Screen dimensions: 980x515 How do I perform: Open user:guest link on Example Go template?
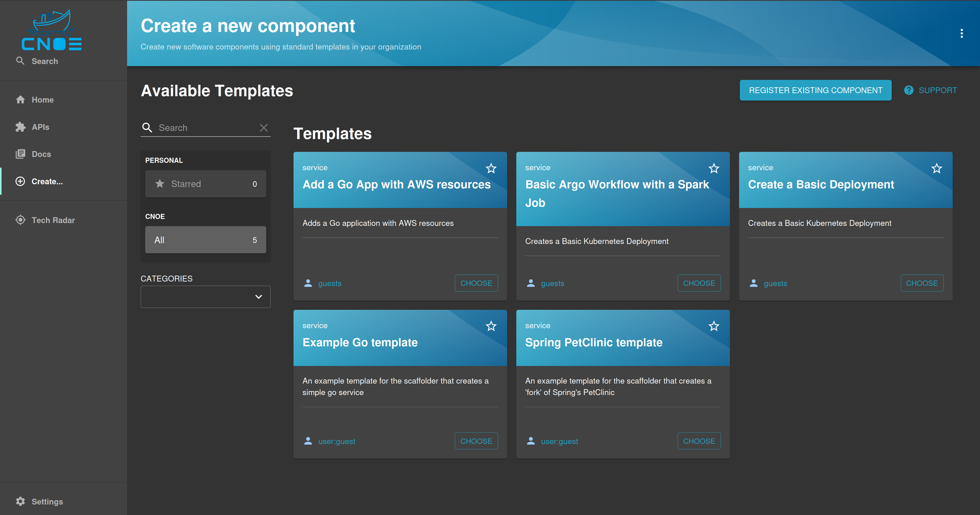pyautogui.click(x=337, y=441)
